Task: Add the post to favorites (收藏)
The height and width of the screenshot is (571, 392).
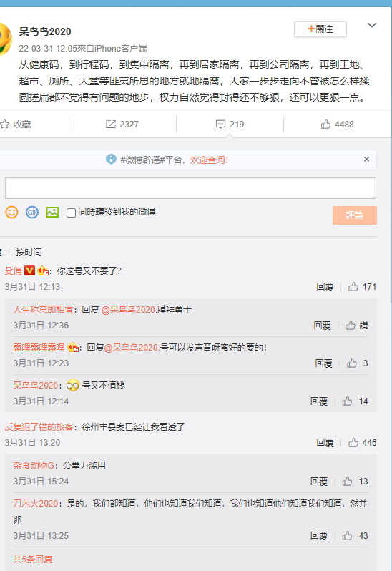Action: pos(16,125)
